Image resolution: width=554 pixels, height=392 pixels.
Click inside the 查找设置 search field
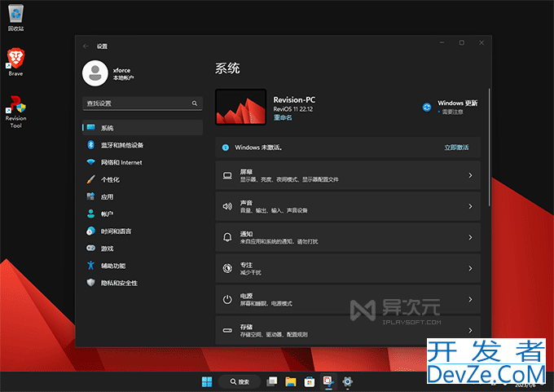143,104
